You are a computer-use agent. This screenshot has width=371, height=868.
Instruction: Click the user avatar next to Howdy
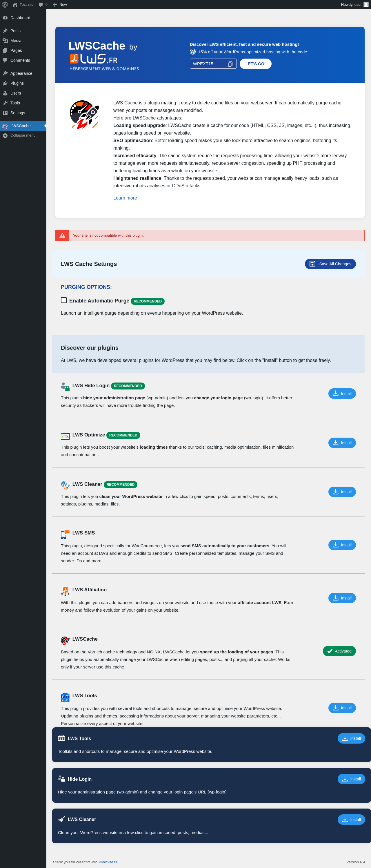(x=366, y=5)
